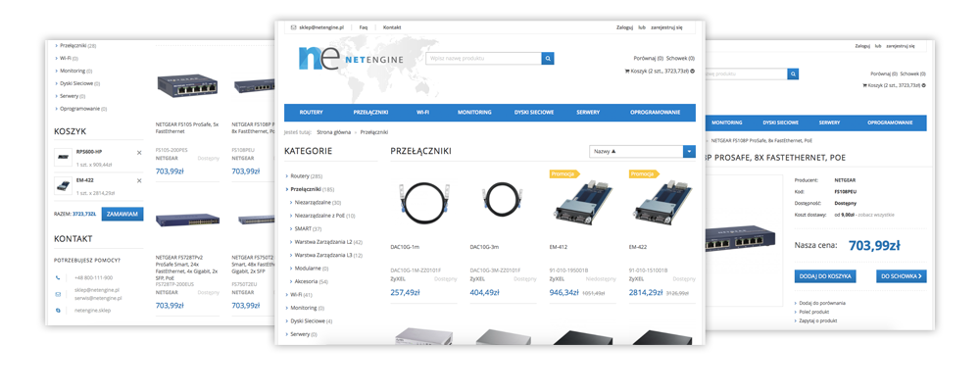Select Wi-Fi (41) category in center window
Image resolution: width=980 pixels, height=392 pixels.
tap(301, 294)
